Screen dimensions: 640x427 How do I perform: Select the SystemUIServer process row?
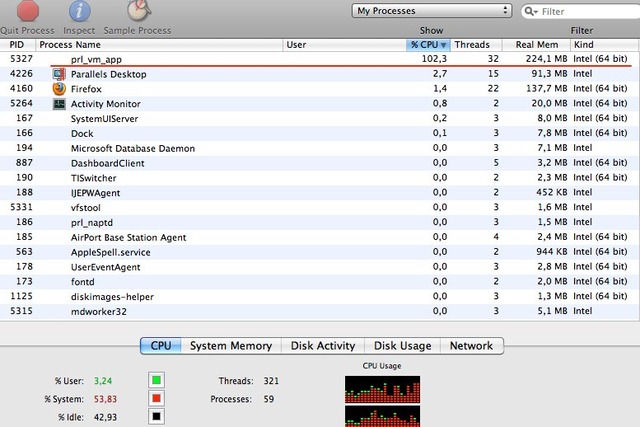point(320,118)
